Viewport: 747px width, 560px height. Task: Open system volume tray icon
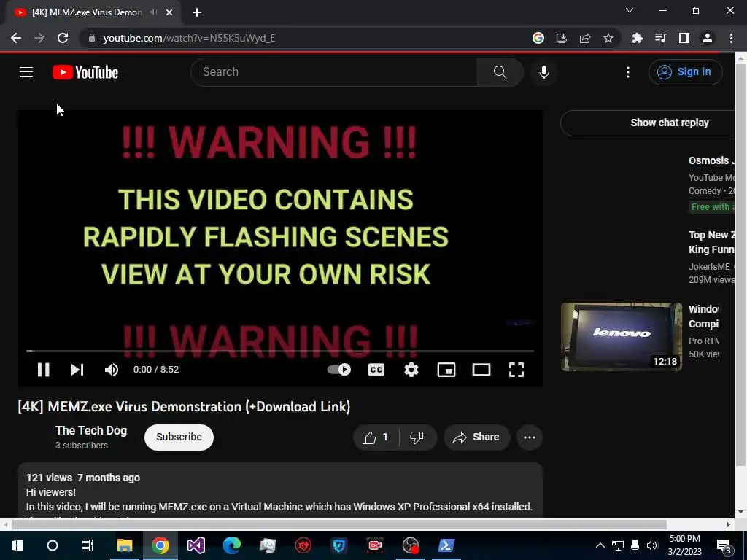pos(652,545)
